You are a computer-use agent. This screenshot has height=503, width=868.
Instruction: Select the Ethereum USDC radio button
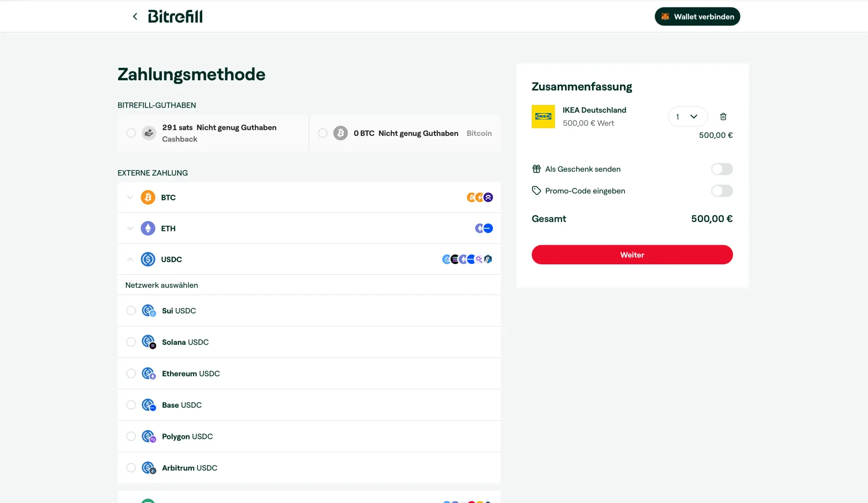131,374
